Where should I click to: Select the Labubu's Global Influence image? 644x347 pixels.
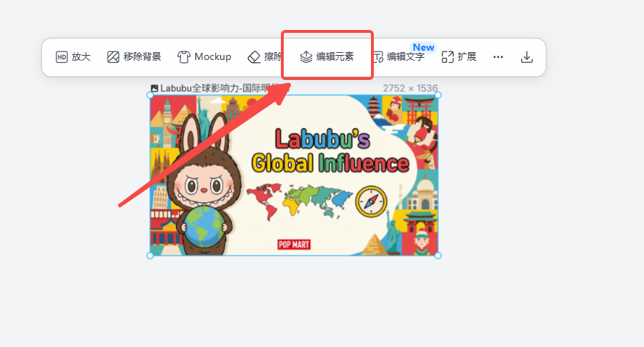(x=294, y=175)
